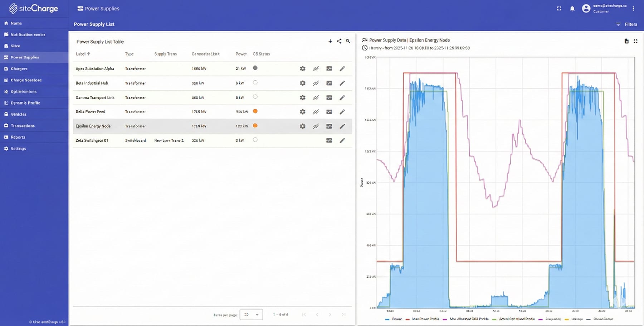
Task: Open the items per page dropdown
Action: tap(251, 315)
